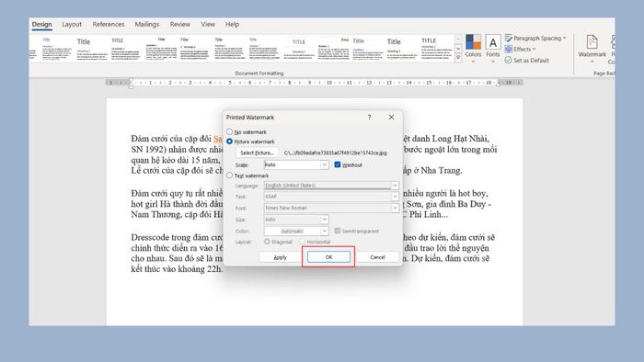
Task: Open Paragraph Spacing options
Action: point(535,38)
